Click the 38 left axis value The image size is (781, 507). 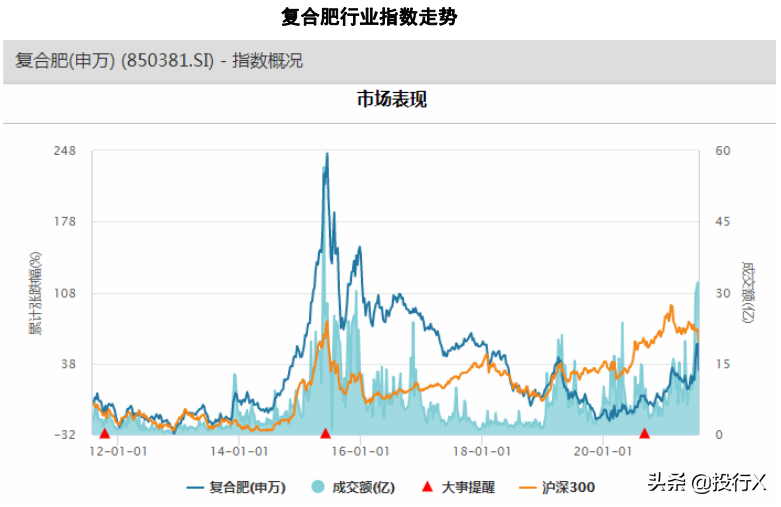[x=68, y=364]
